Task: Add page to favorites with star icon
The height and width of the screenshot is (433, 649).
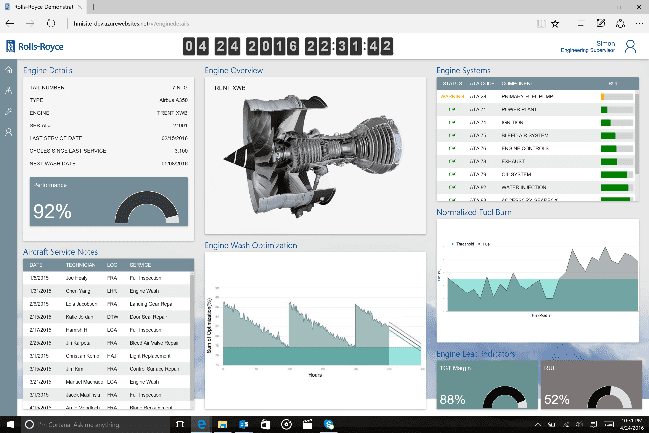Action: tap(555, 21)
